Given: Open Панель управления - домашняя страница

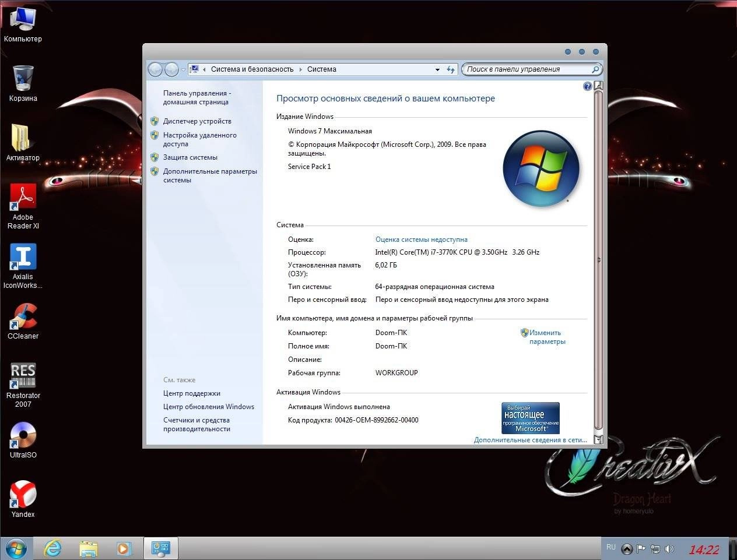Looking at the screenshot, I should (197, 97).
